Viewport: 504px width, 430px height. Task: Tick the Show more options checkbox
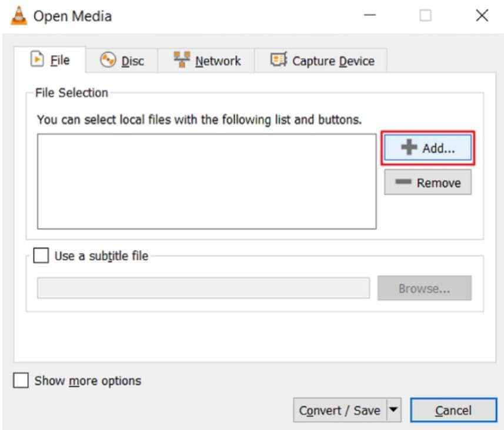coord(21,380)
